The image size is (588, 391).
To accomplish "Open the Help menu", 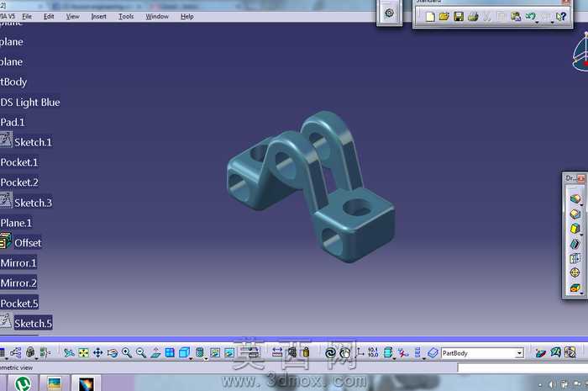I will pos(187,17).
